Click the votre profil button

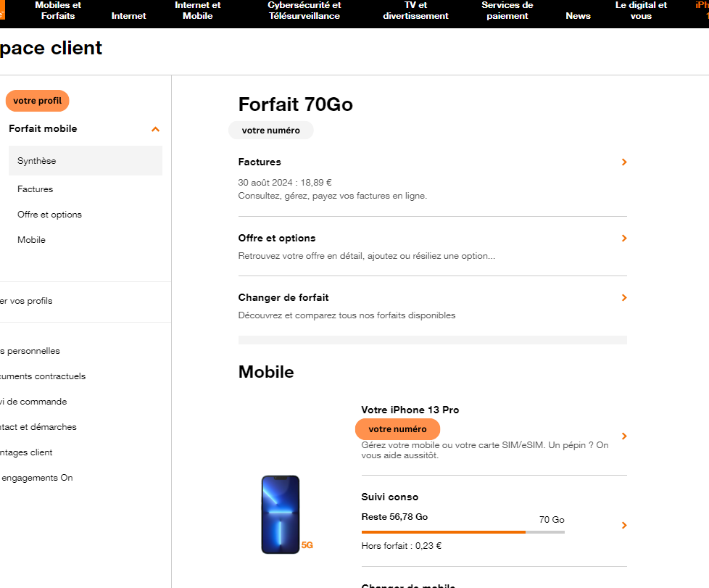pos(37,101)
